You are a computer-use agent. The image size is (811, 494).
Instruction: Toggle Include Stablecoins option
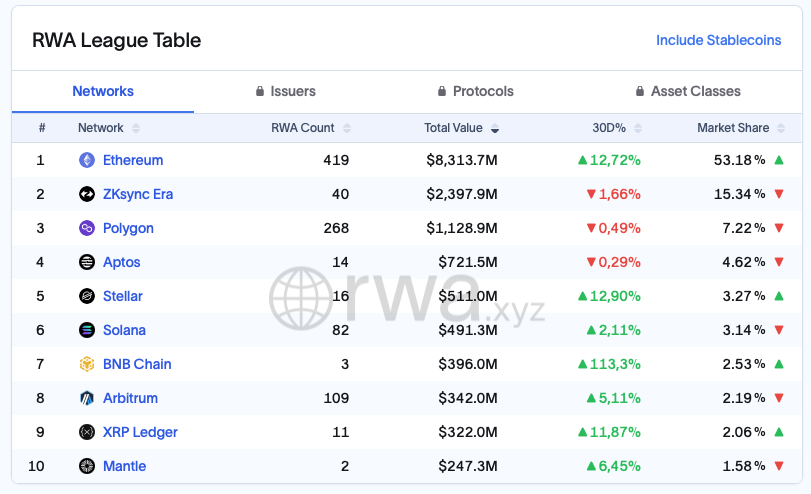(x=718, y=40)
